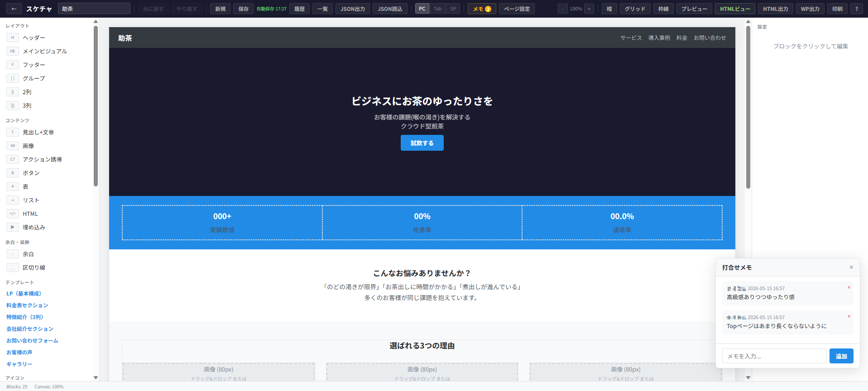Open ページ設定 page settings
Viewport: 868px width, 391px height.
[x=517, y=9]
